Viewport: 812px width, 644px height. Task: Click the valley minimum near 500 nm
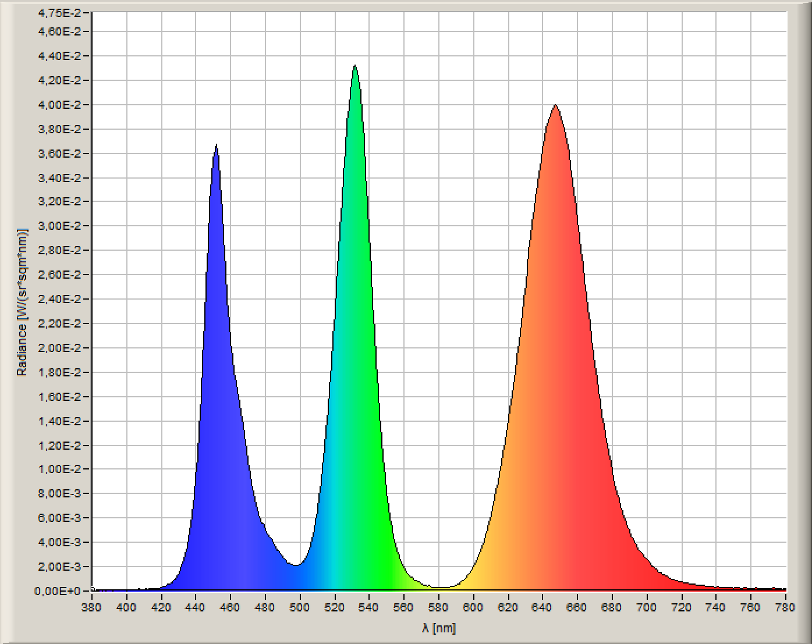point(296,564)
